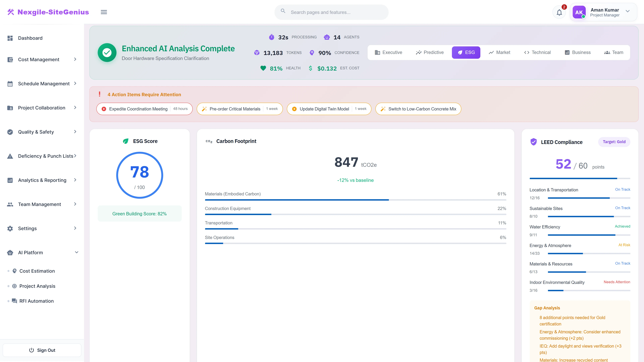Switch to the Predictive tab
644x362 pixels.
(x=430, y=52)
